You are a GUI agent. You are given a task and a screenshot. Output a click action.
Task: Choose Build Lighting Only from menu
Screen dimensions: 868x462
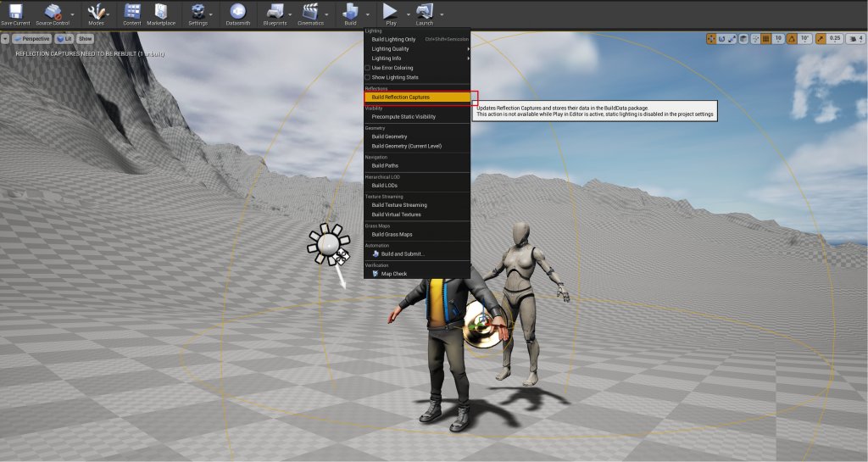pos(393,39)
